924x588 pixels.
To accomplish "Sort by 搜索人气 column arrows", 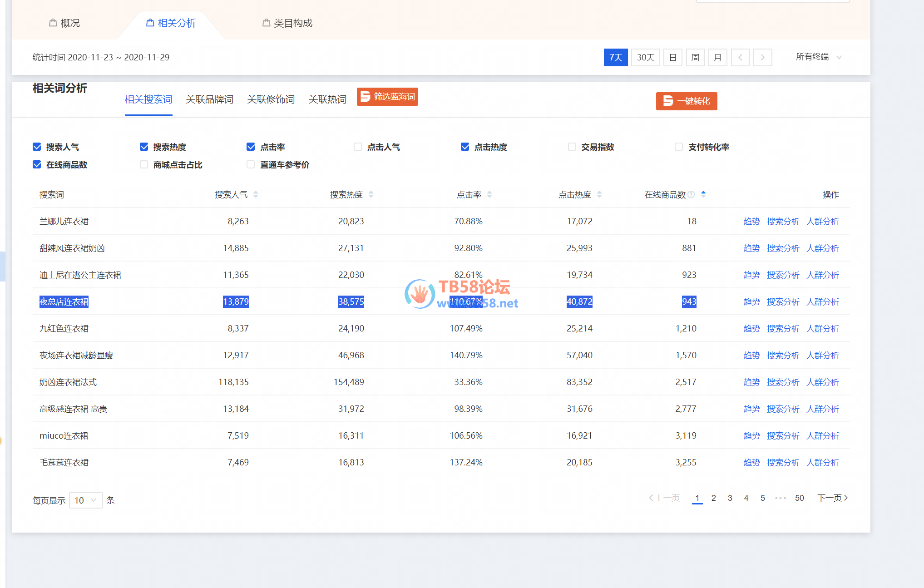I will [256, 194].
